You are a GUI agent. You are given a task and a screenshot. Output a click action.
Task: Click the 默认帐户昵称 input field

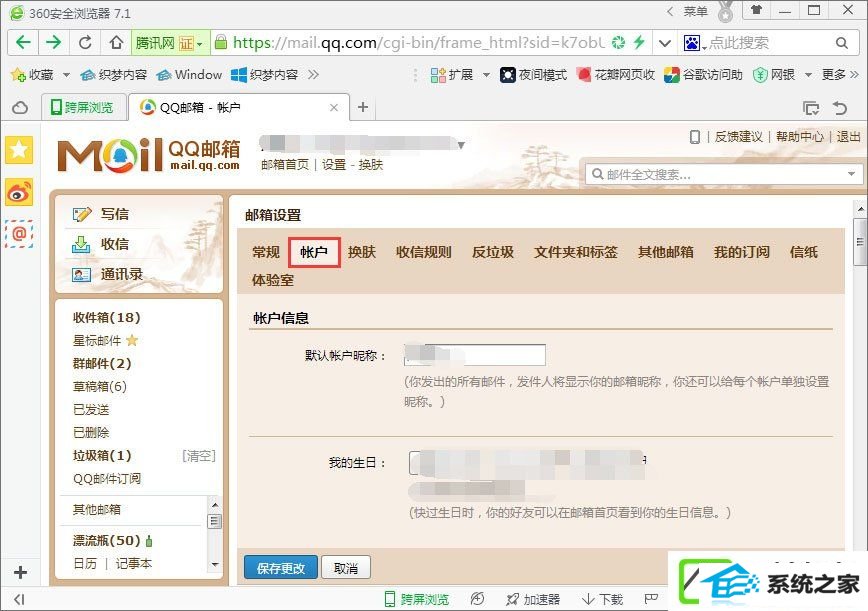click(475, 355)
